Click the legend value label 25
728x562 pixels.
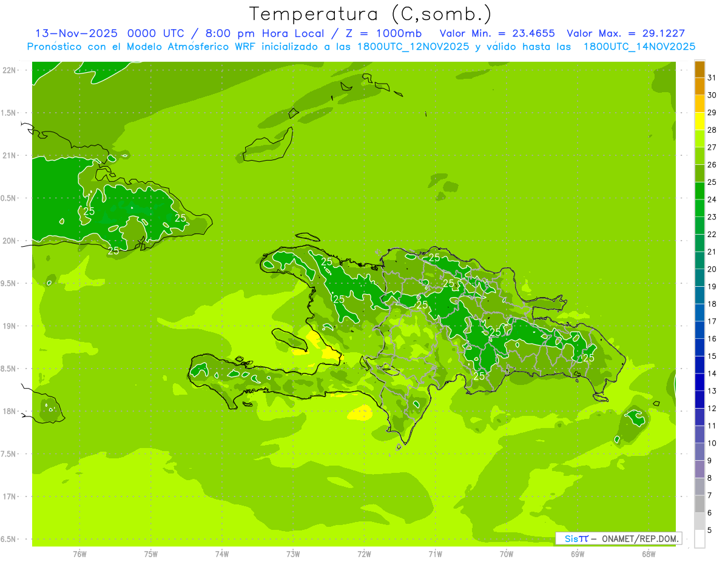point(712,182)
